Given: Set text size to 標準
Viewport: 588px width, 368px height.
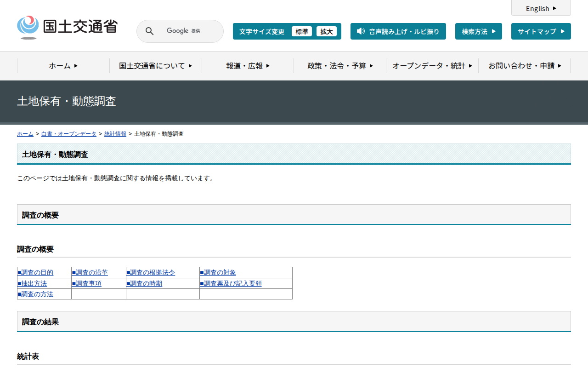Looking at the screenshot, I should [x=301, y=31].
